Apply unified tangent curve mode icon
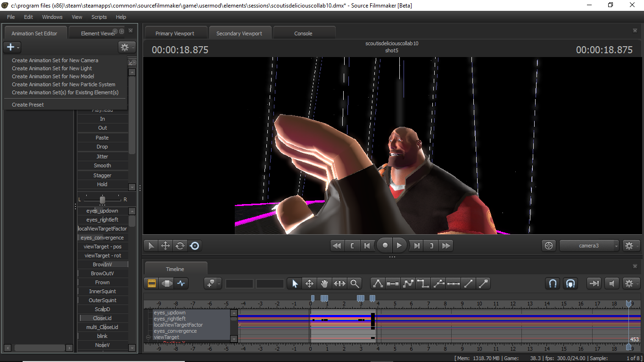644x362 pixels. 438,283
